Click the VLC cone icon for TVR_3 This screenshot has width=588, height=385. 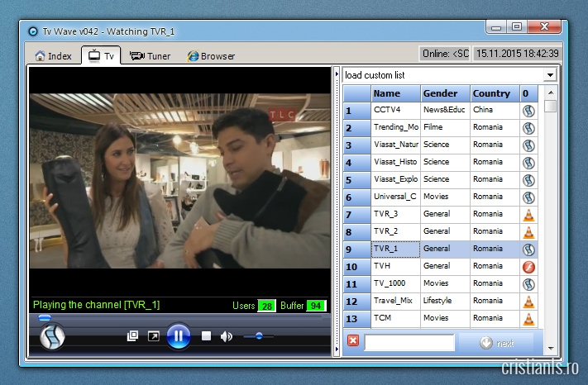pos(528,215)
